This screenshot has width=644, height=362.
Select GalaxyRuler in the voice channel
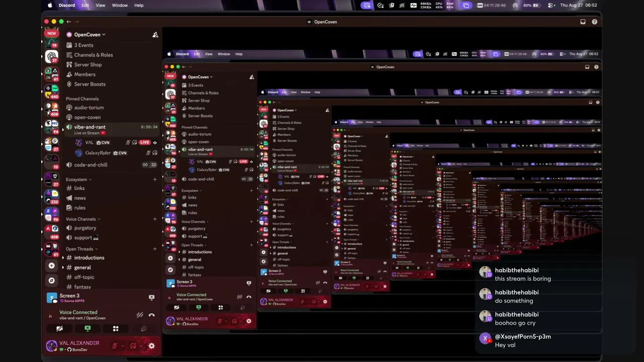(x=98, y=153)
